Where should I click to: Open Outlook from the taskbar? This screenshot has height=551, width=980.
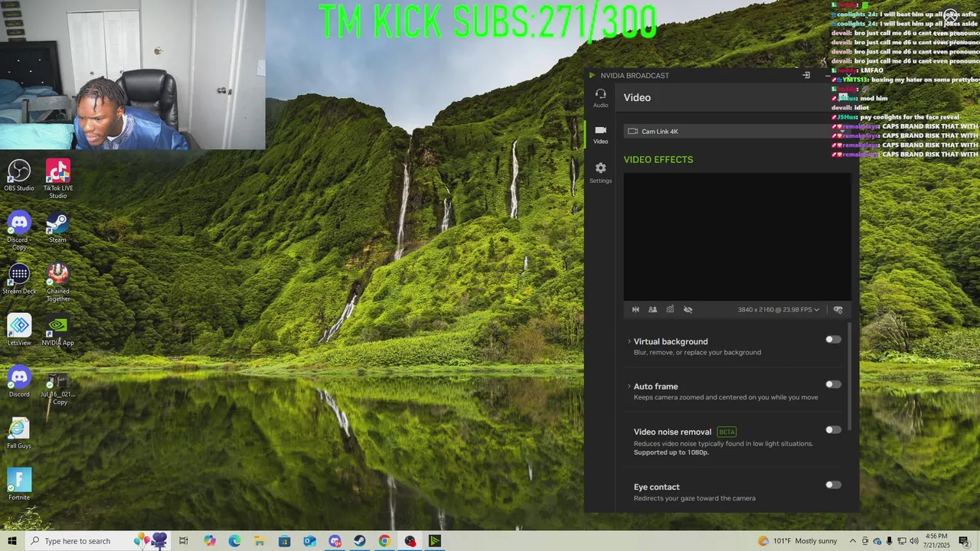(x=309, y=541)
